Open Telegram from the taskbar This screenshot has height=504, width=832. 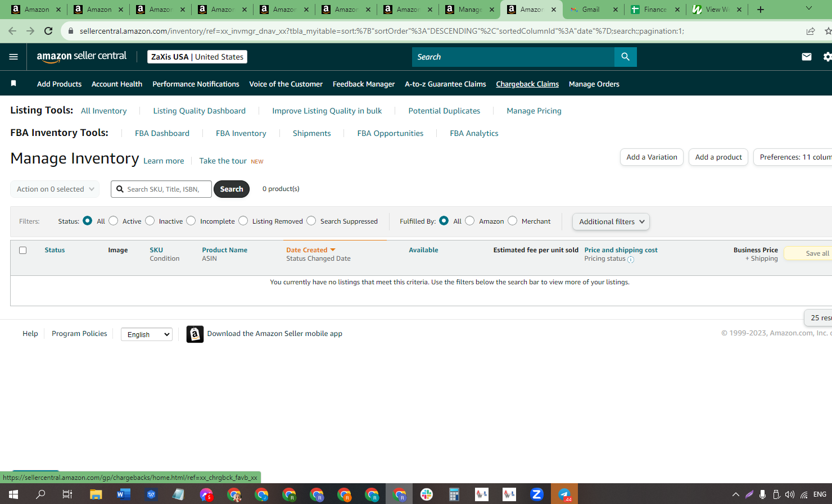coord(564,494)
